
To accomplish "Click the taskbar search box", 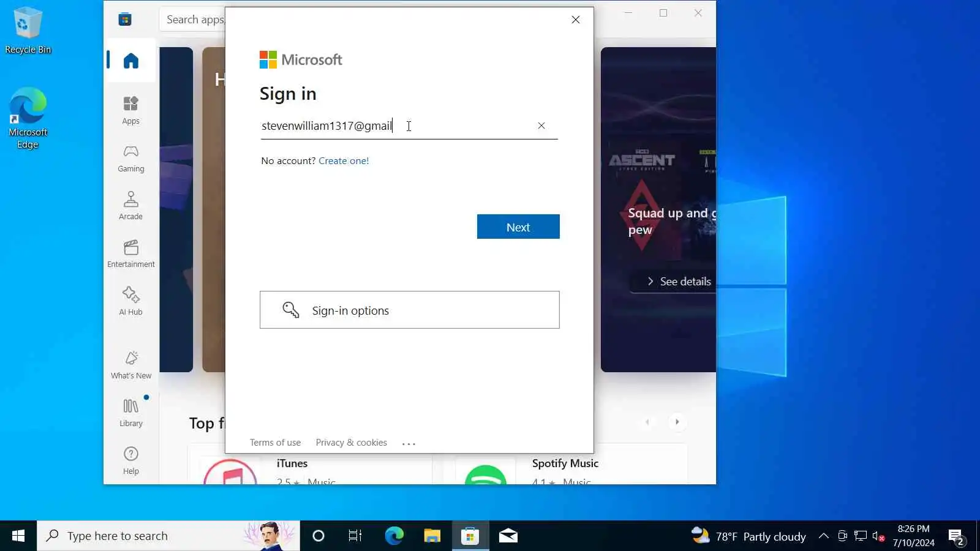I will (168, 536).
